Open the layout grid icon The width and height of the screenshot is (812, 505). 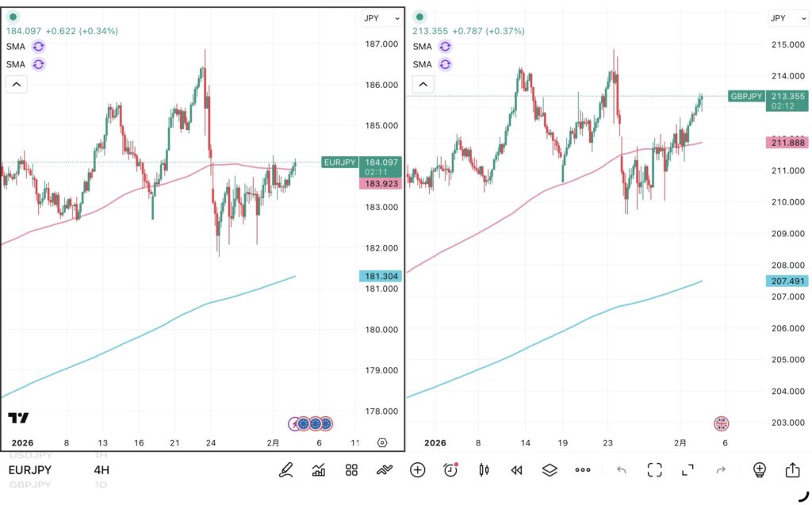[x=351, y=470]
